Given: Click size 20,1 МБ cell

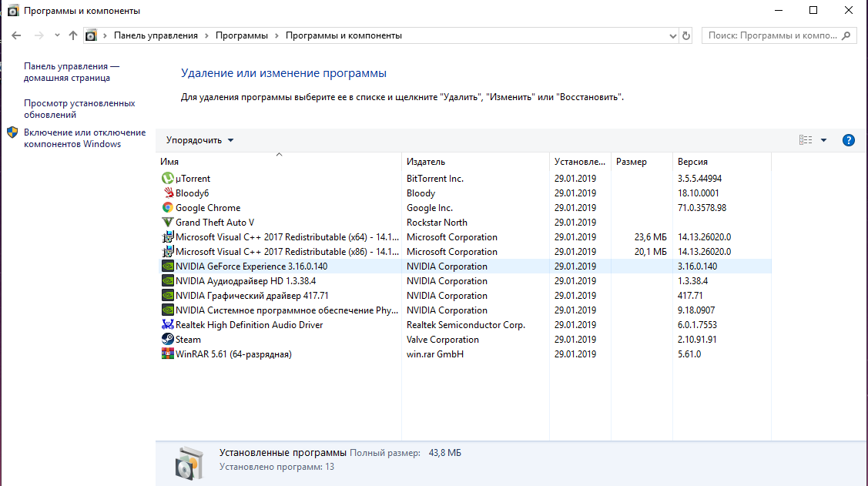Looking at the screenshot, I should coord(651,251).
